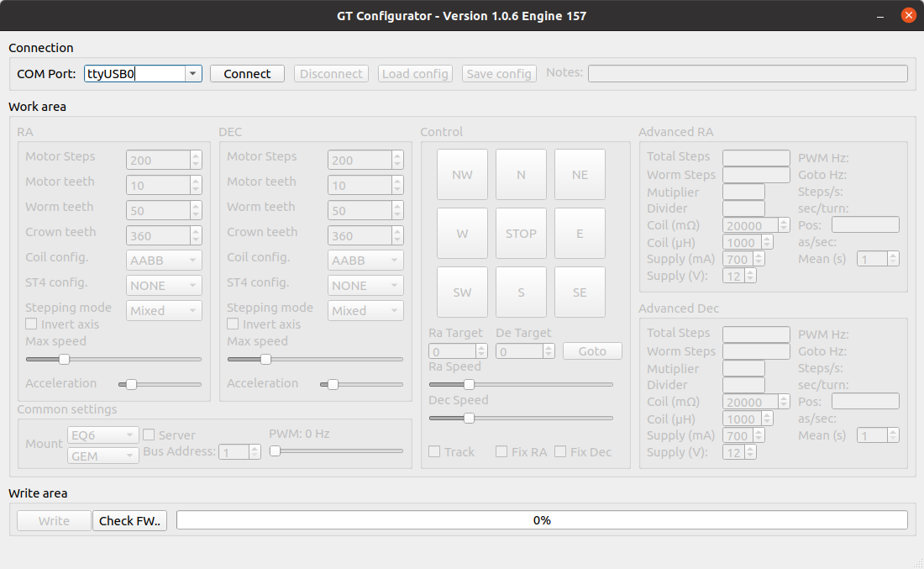Image resolution: width=924 pixels, height=569 pixels.
Task: Toggle the Fix RA checkbox
Action: [501, 452]
